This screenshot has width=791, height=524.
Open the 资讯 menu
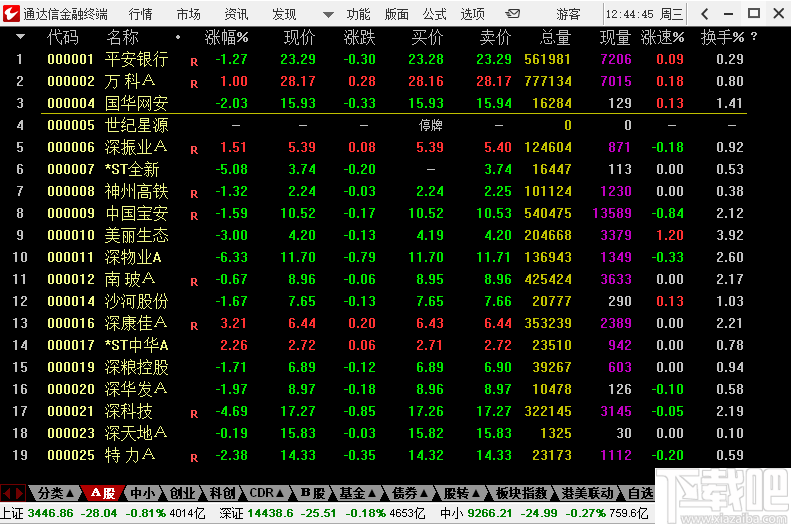pyautogui.click(x=236, y=14)
